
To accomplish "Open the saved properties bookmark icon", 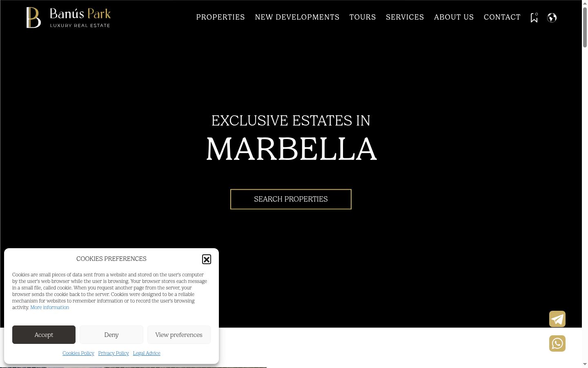I will (534, 18).
